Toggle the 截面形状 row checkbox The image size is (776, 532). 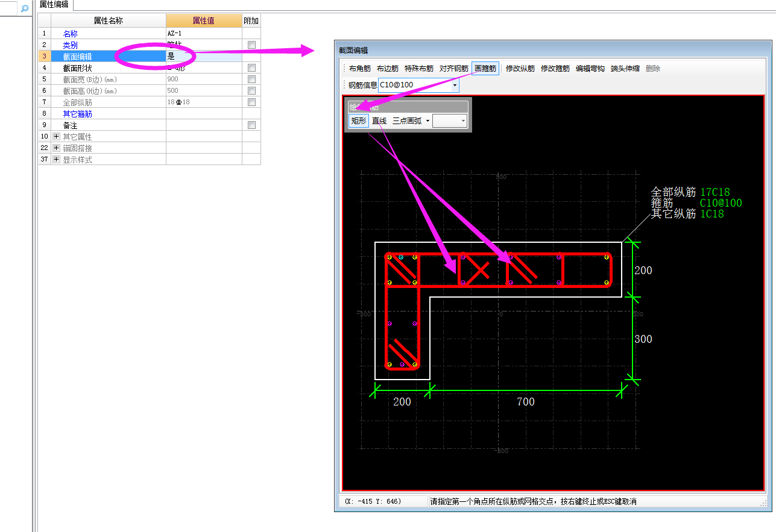pyautogui.click(x=251, y=68)
